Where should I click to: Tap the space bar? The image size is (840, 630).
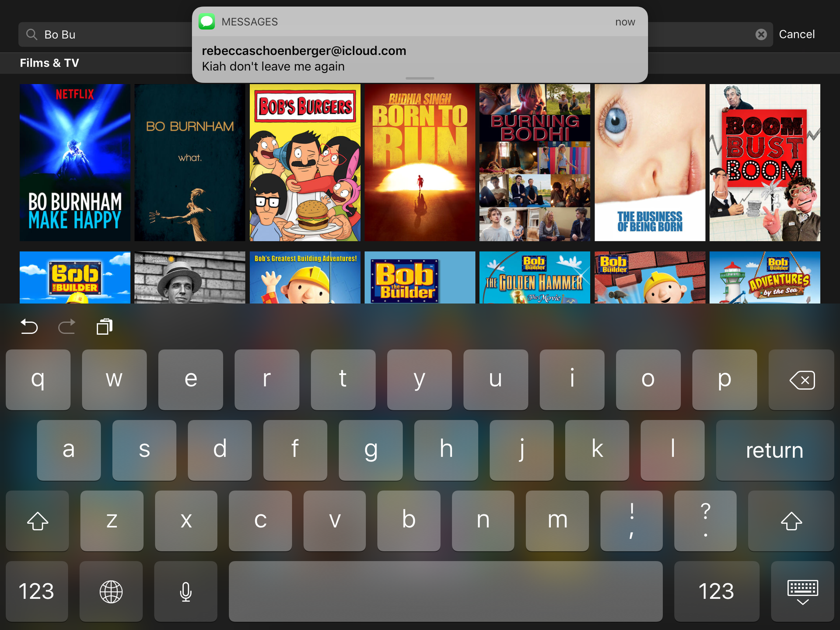[445, 591]
